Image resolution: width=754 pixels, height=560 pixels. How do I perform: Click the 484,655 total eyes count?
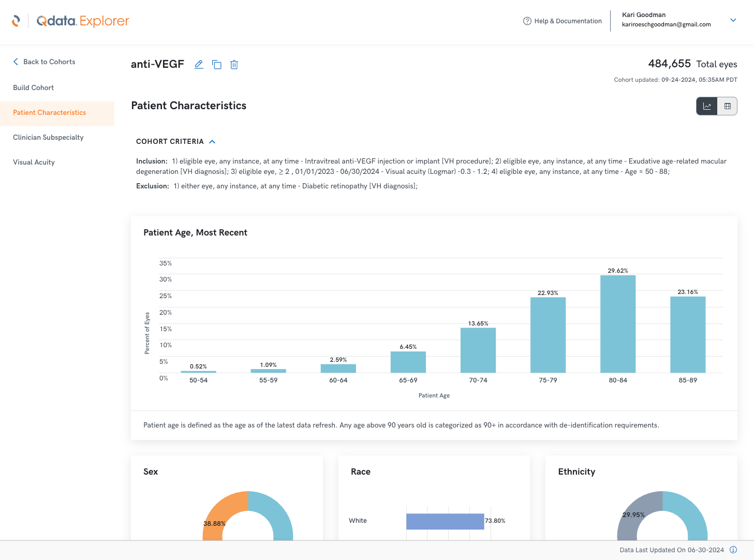(669, 64)
